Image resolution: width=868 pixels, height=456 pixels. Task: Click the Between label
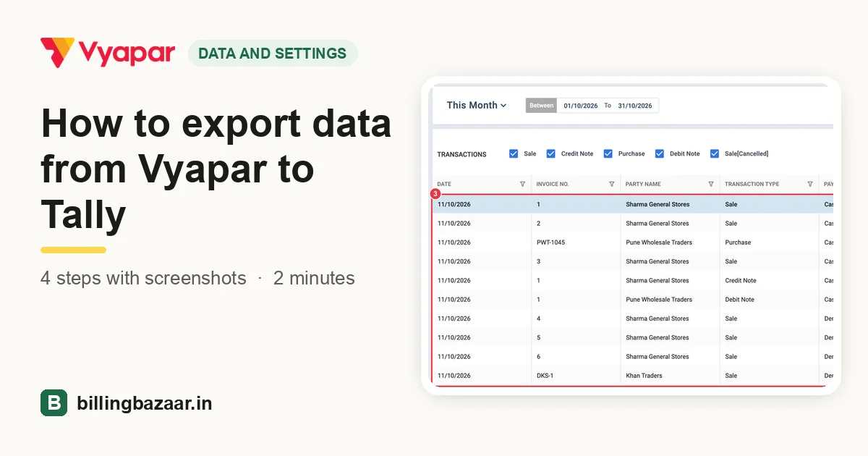542,106
